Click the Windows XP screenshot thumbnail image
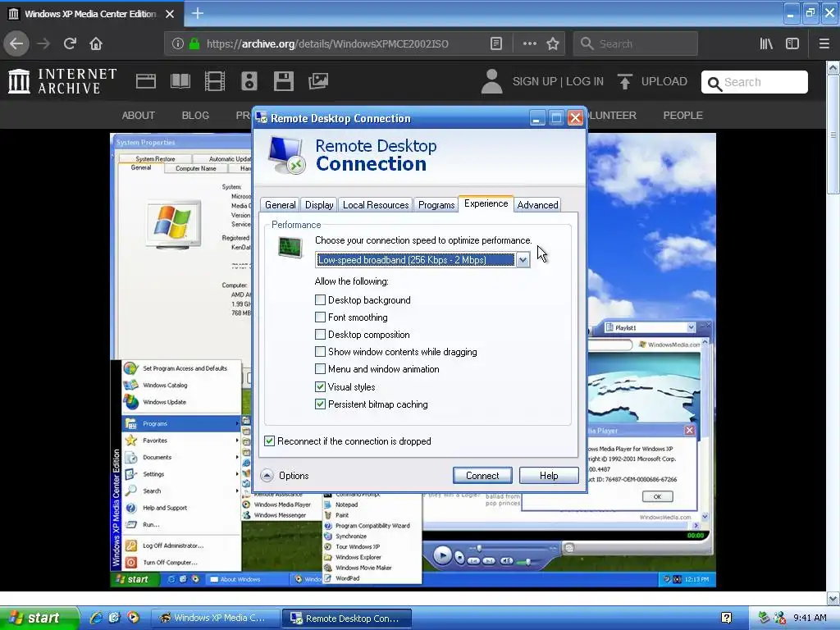 (x=413, y=360)
